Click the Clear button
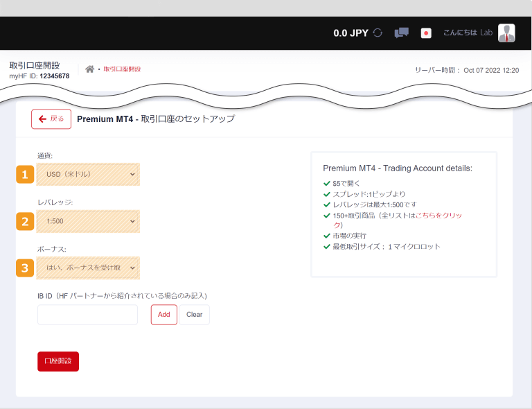 coord(195,315)
